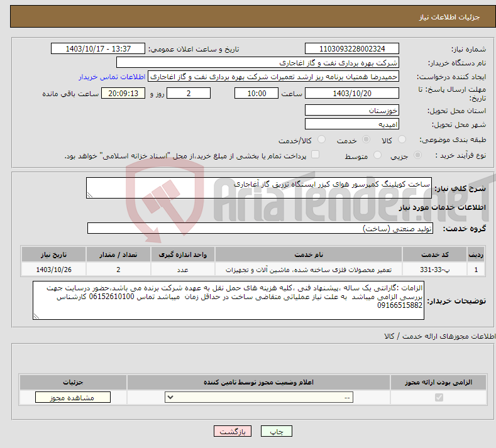Click the تعداد / مقدار column header

click(118, 254)
